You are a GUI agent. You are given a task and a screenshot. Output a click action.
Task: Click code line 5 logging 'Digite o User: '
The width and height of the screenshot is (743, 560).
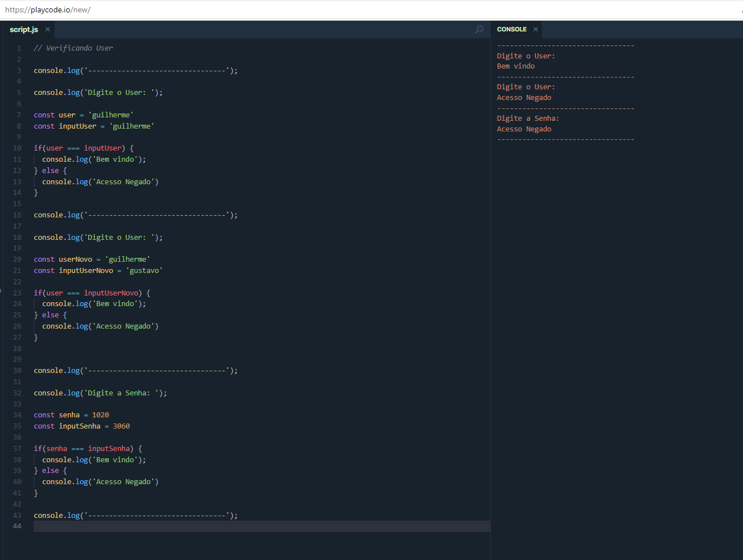point(98,93)
